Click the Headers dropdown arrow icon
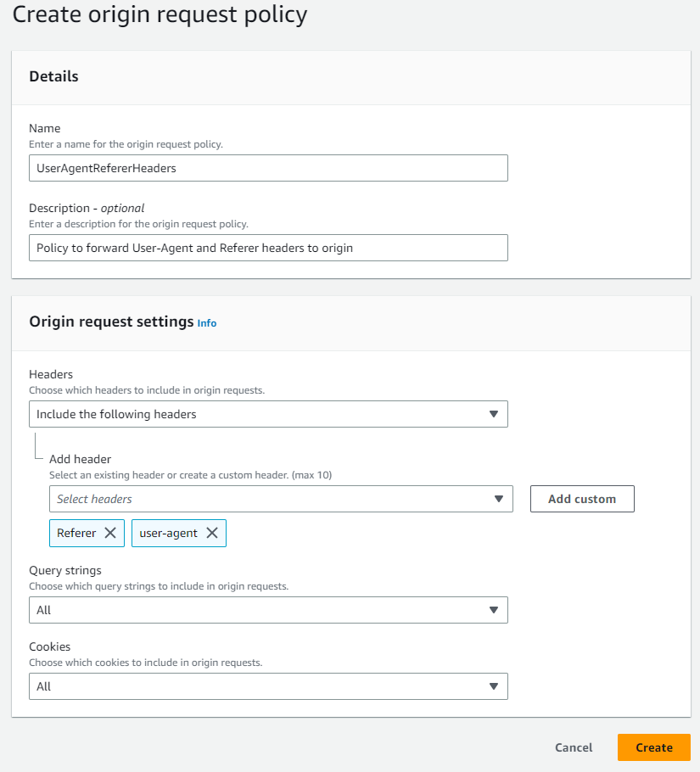The width and height of the screenshot is (700, 772). coord(493,414)
